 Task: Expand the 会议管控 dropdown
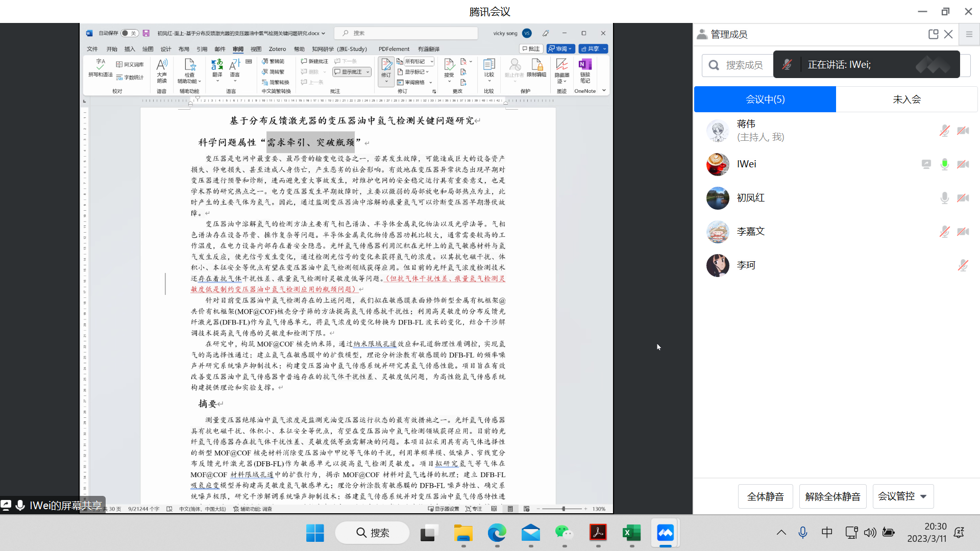pos(923,496)
